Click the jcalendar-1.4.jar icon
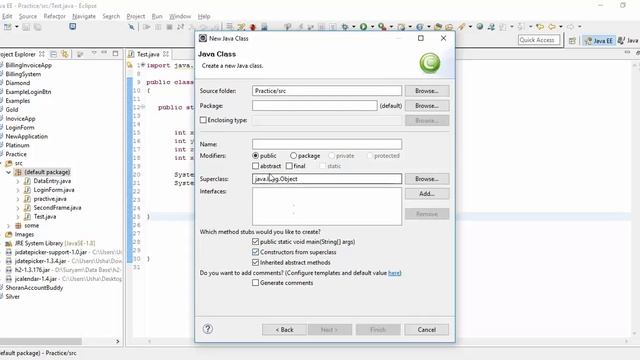640x360 pixels. (x=9, y=279)
